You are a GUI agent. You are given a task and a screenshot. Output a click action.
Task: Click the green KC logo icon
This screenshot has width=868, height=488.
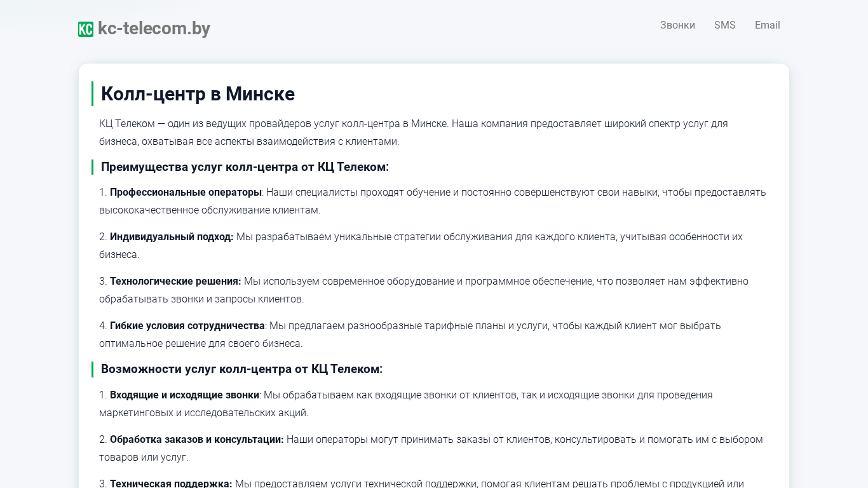click(x=86, y=29)
